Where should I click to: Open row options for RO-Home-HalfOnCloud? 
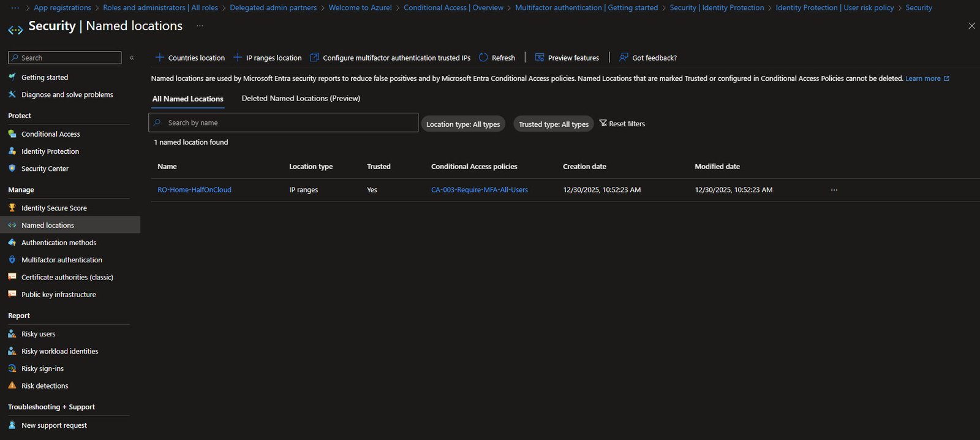[x=834, y=190]
